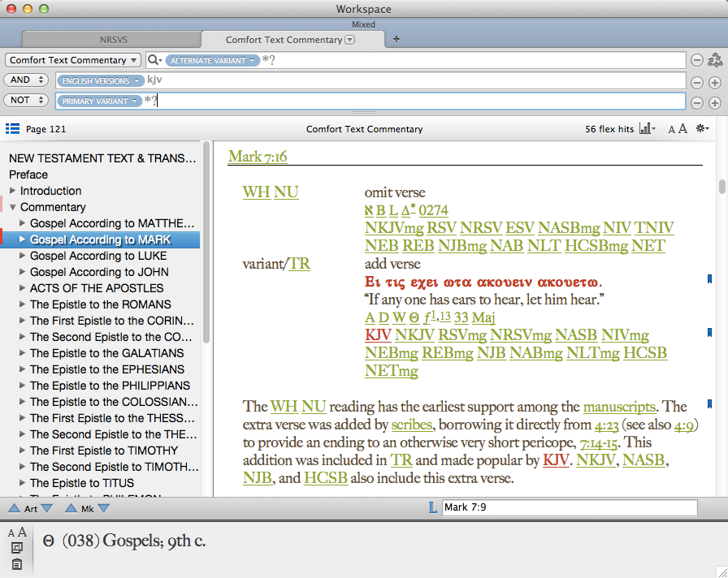Open the search magnifier options menu
The width and height of the screenshot is (728, 578).
coord(154,60)
